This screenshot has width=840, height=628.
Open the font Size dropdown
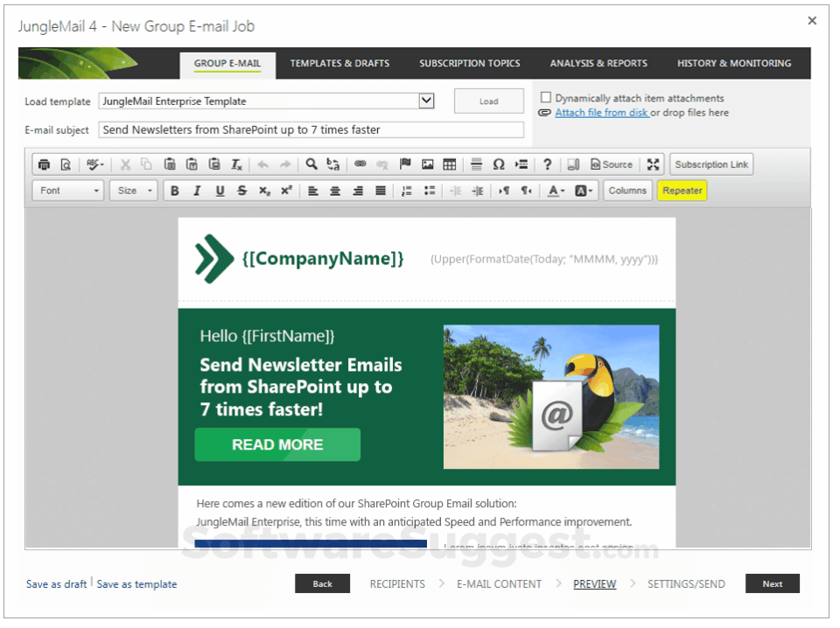point(133,191)
